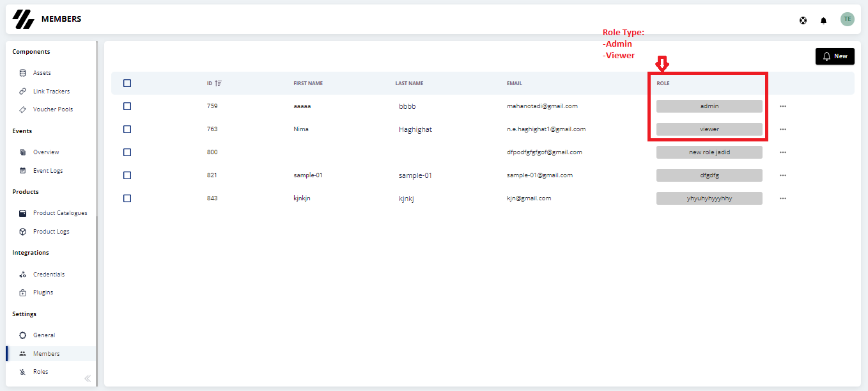Click the FIRST NAME column header
The height and width of the screenshot is (391, 868).
tap(308, 83)
